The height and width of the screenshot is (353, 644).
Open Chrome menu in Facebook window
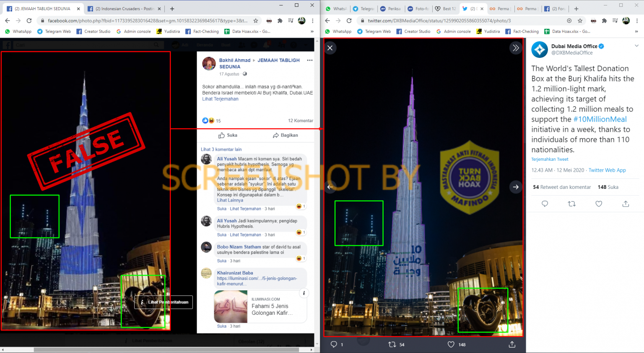(x=313, y=21)
